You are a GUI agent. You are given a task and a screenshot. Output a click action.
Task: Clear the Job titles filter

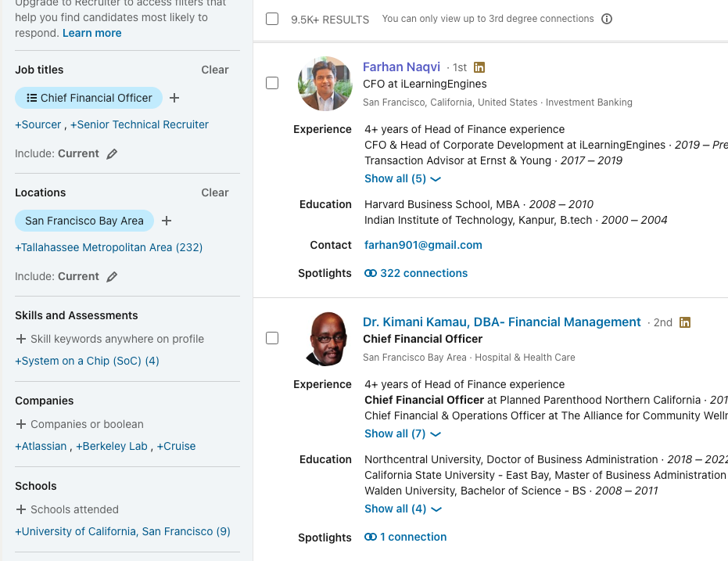point(215,70)
